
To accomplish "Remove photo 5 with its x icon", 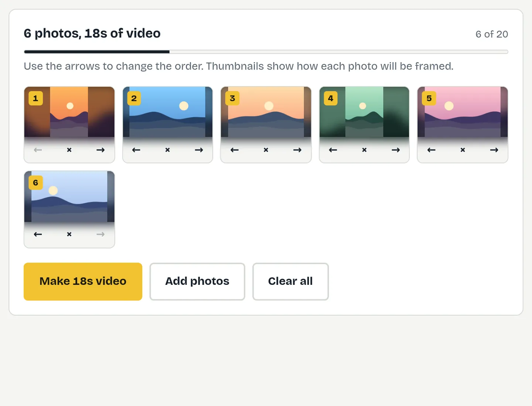I will coord(463,150).
